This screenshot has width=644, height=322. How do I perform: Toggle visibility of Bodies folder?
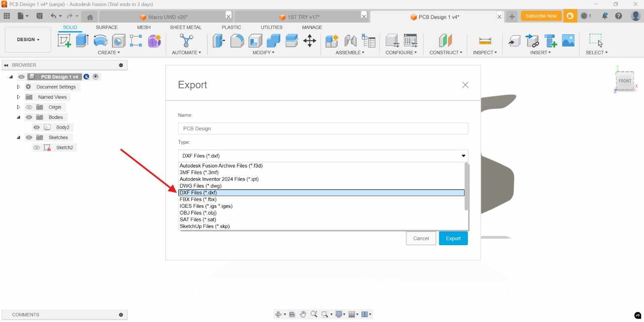(29, 117)
